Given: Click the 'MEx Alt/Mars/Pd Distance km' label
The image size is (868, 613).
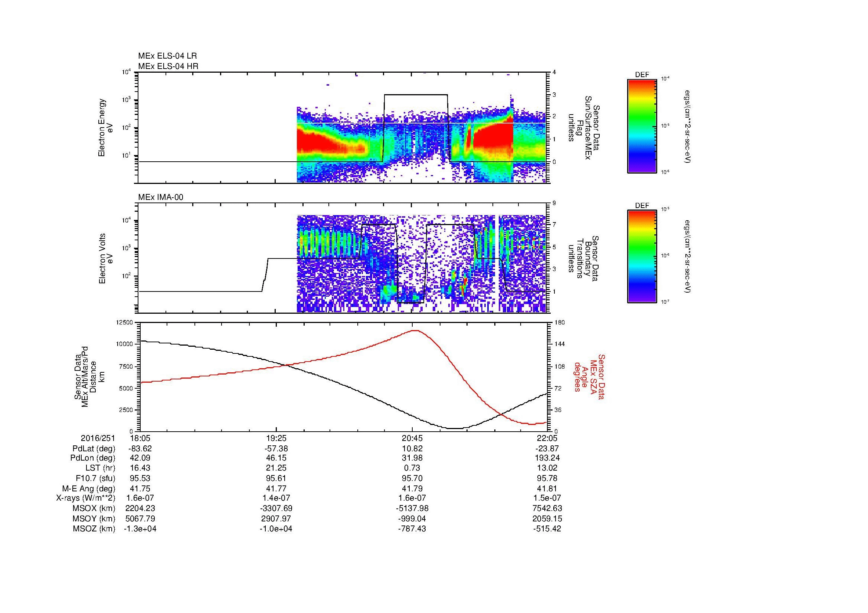Looking at the screenshot, I should tap(89, 376).
